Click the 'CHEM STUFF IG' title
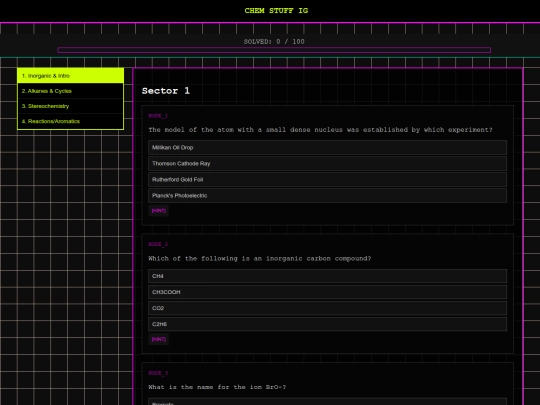Image resolution: width=540 pixels, height=405 pixels. (276, 11)
